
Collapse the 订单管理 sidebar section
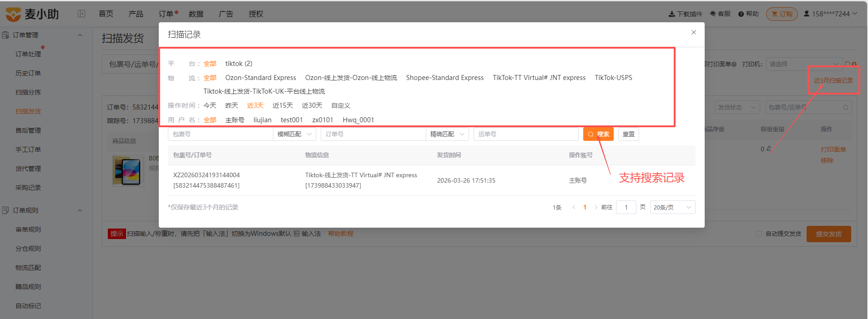[x=80, y=35]
